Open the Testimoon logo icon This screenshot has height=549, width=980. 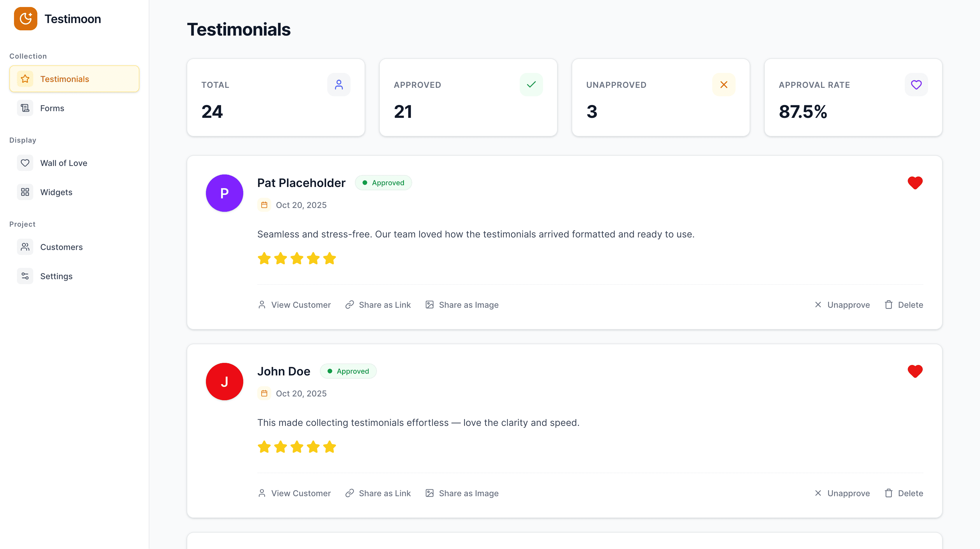(x=25, y=18)
